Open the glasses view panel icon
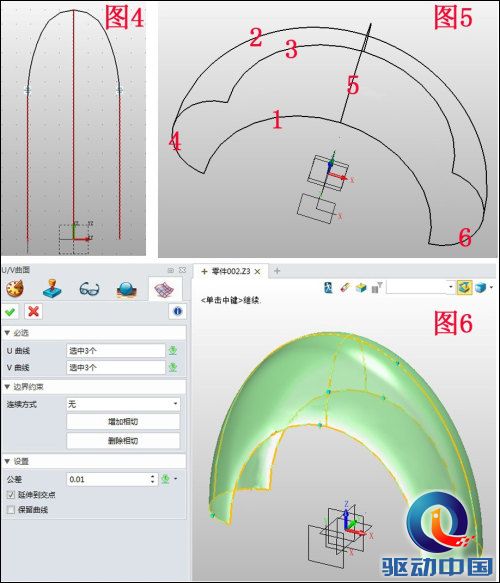 tap(89, 289)
